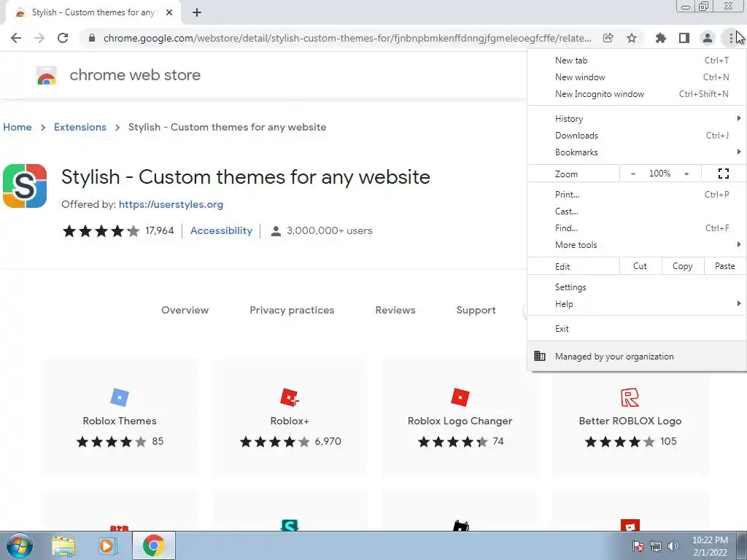Open the Extensions breadcrumb link
Viewport: 747px width, 560px height.
(x=80, y=127)
